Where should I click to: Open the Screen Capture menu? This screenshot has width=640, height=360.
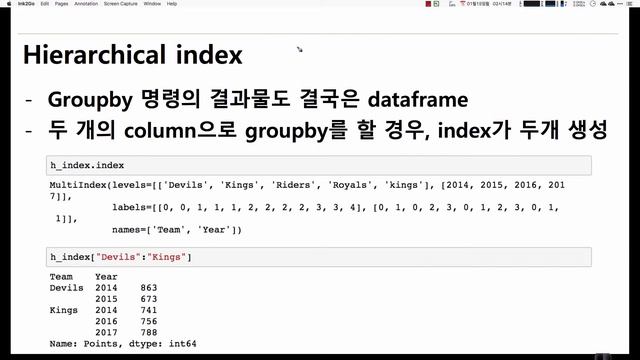coord(121,4)
